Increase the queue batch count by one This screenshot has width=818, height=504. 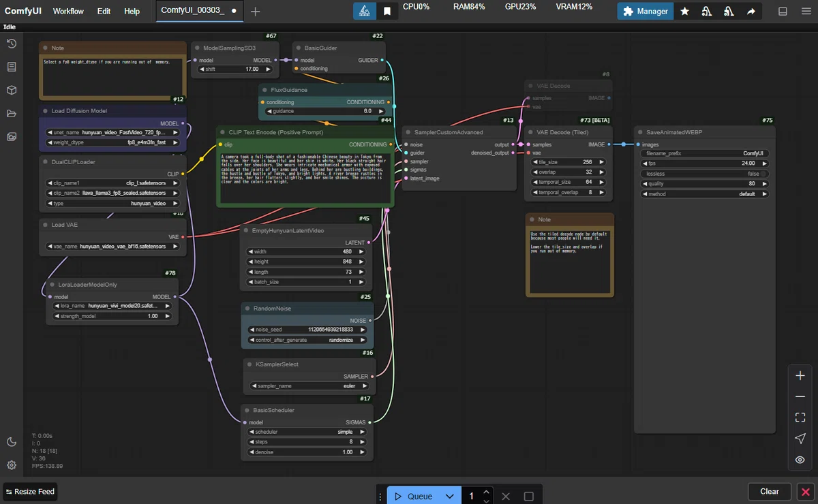tap(486, 492)
